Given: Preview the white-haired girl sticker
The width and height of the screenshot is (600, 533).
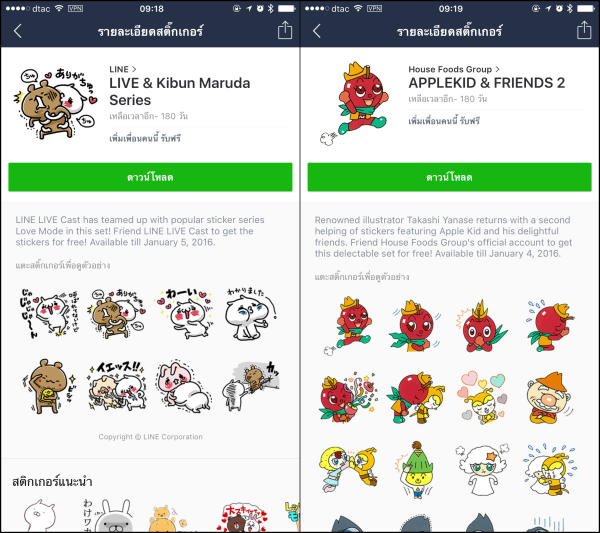Looking at the screenshot, I should click(482, 470).
